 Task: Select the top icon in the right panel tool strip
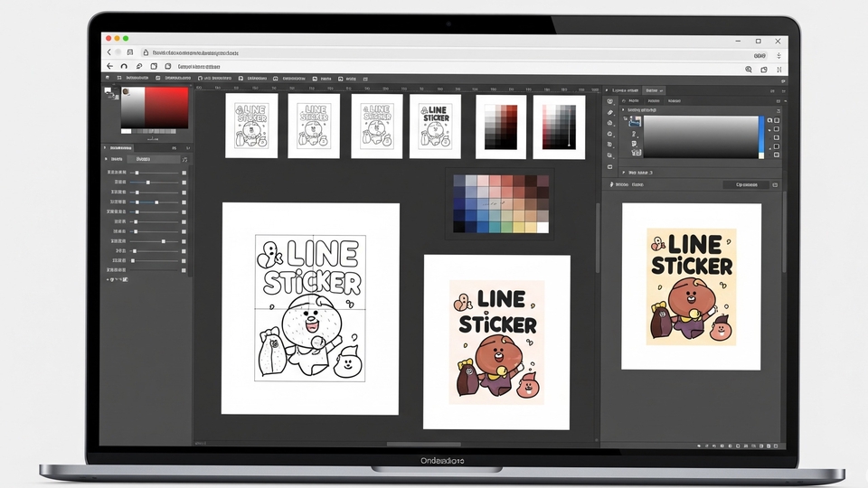[610, 100]
